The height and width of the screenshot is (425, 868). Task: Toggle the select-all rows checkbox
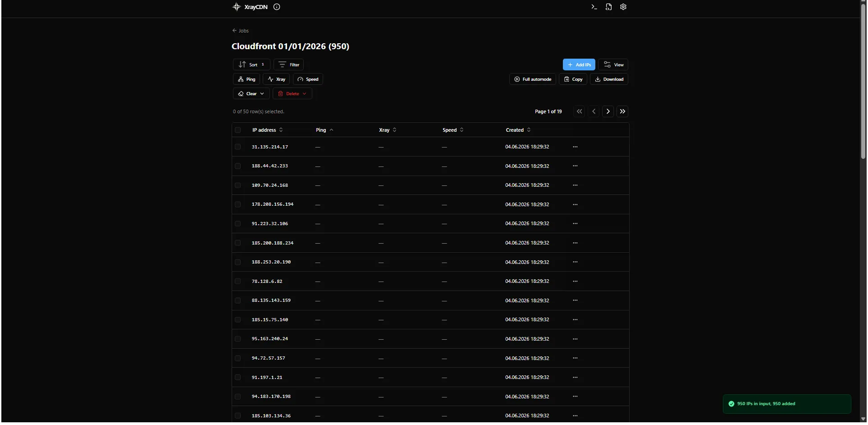238,130
